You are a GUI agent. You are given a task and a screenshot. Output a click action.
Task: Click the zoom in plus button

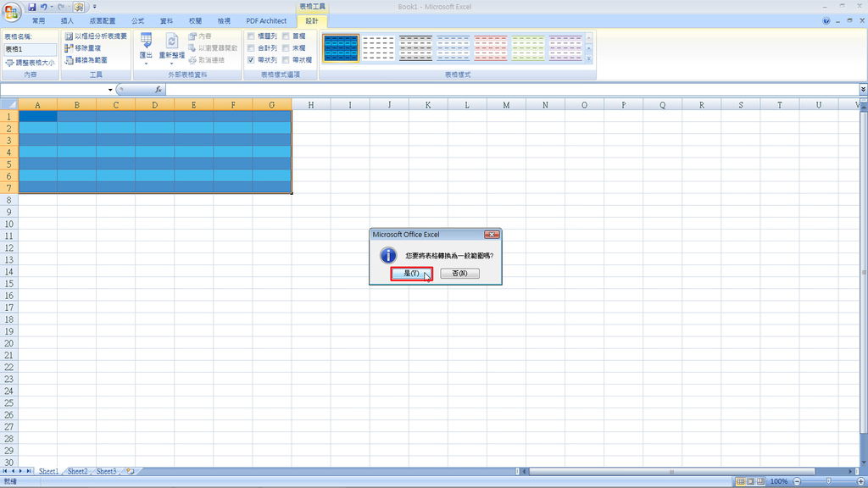[x=861, y=481]
